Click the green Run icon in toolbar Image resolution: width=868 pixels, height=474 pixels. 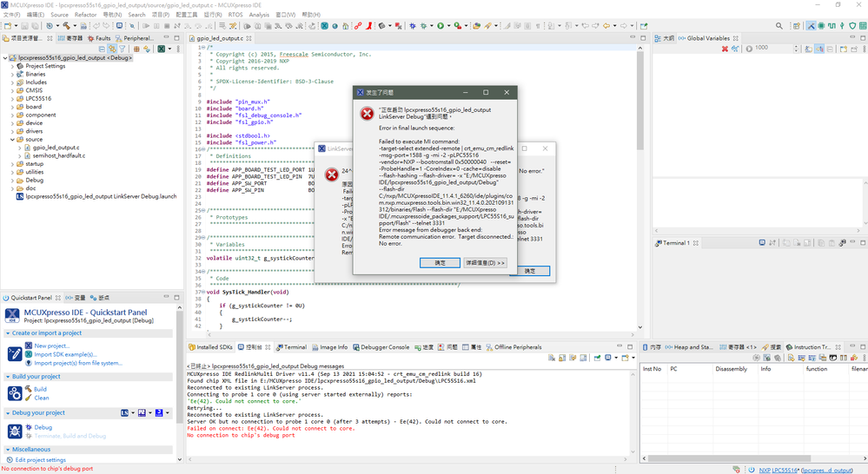(x=441, y=26)
